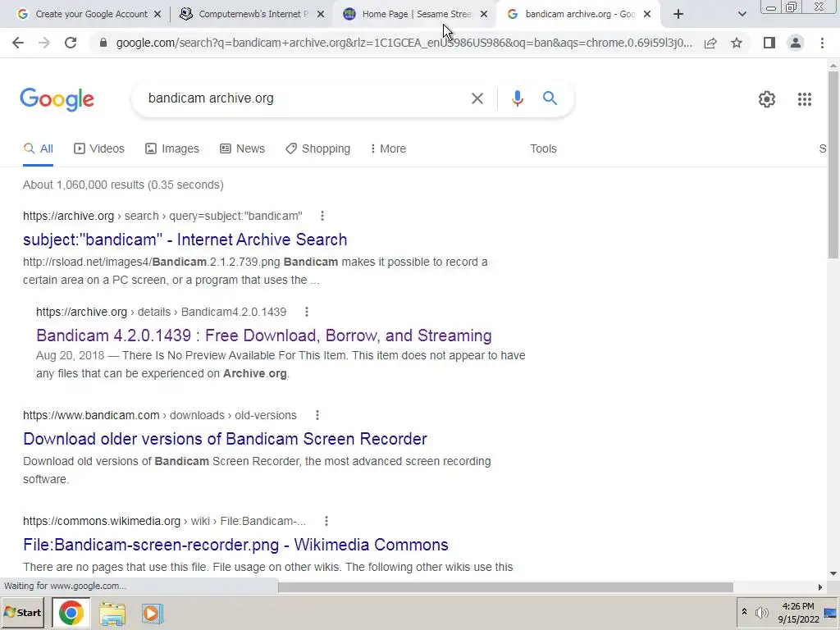Click the https://archive.org search breadcrumb URL
Viewport: 840px width, 630px height.
[162, 216]
